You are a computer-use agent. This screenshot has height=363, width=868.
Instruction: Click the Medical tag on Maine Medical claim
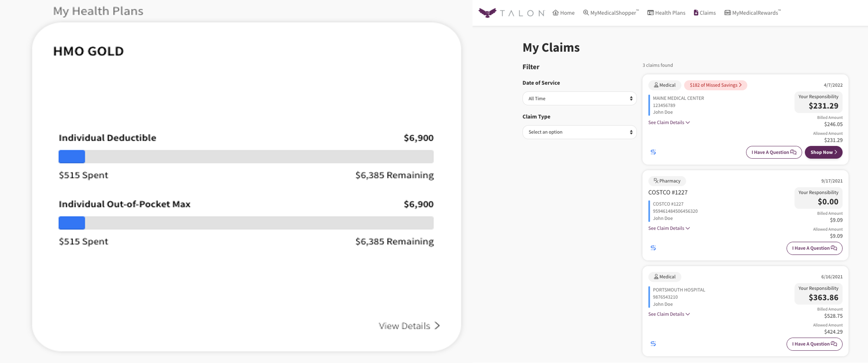(x=664, y=85)
